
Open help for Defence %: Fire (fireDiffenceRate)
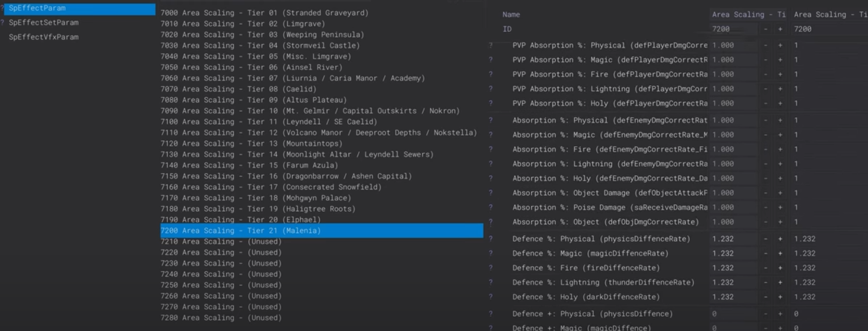(x=491, y=268)
